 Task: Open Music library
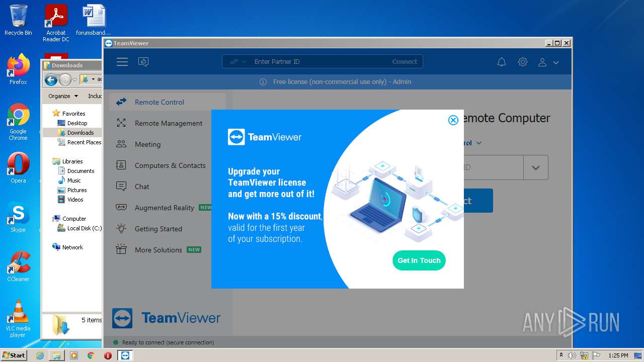click(x=74, y=180)
